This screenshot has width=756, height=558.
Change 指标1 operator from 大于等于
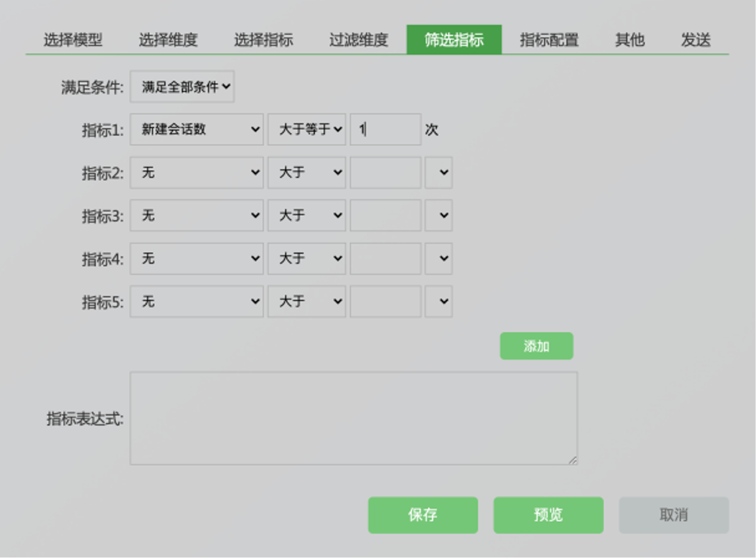pos(307,129)
